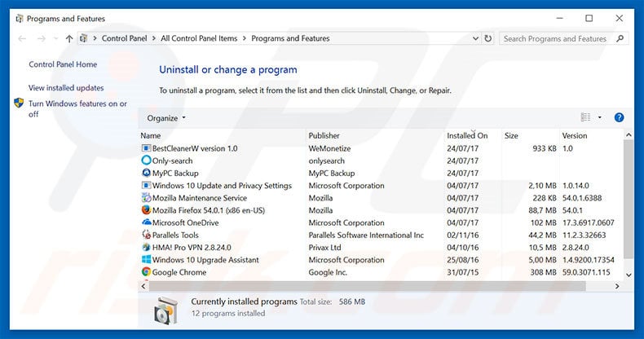Click the installed programs box icon in details pane

pyautogui.click(x=166, y=310)
